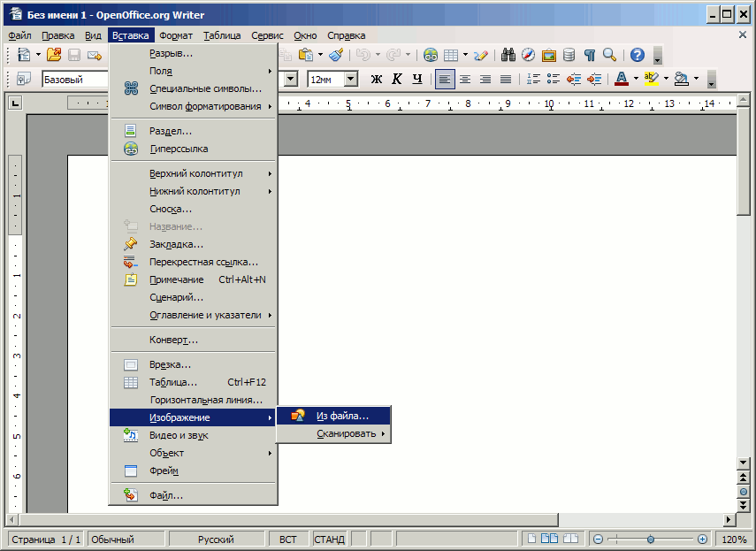
Task: Select Закладка… menu entry
Action: point(194,244)
